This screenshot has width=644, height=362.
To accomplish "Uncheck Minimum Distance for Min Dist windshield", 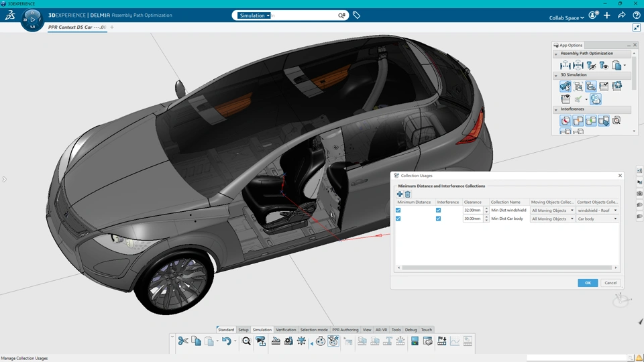I will click(x=398, y=210).
